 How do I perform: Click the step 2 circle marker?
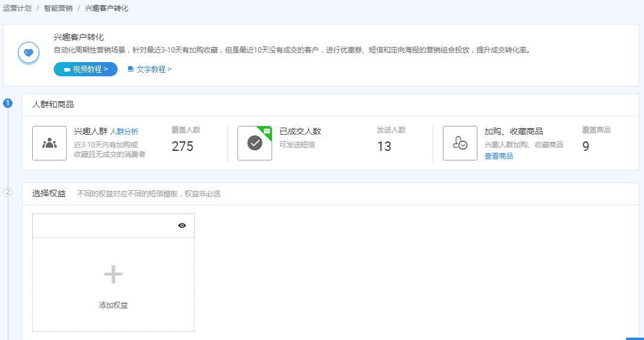[x=8, y=192]
